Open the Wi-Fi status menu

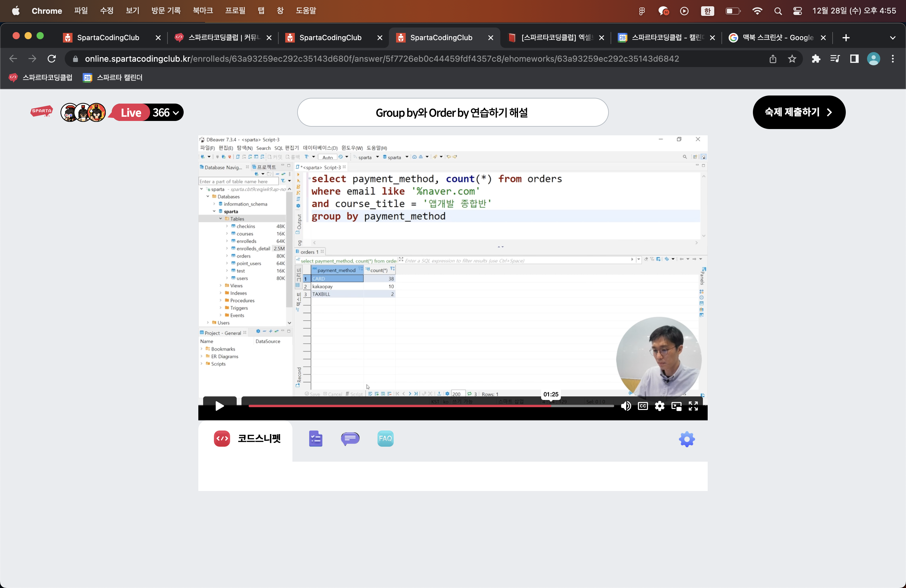click(757, 11)
